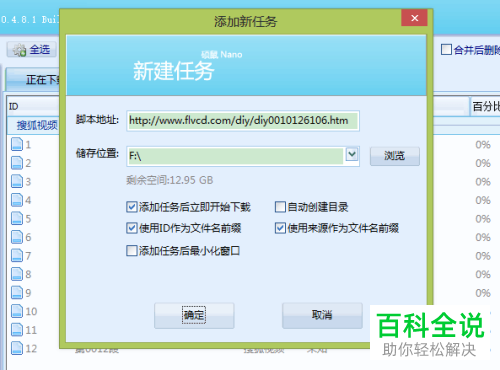Image resolution: width=500 pixels, height=370 pixels.
Task: Select row number 5 text
Action: 28,219
